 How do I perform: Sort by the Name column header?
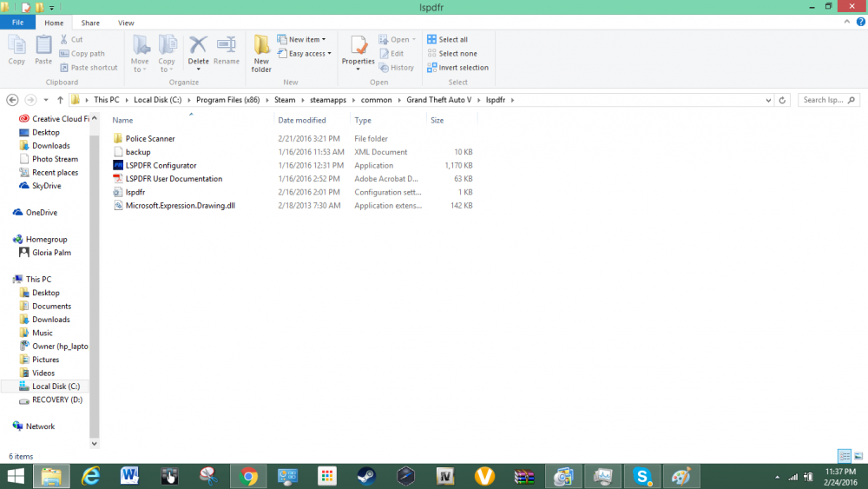[x=122, y=120]
